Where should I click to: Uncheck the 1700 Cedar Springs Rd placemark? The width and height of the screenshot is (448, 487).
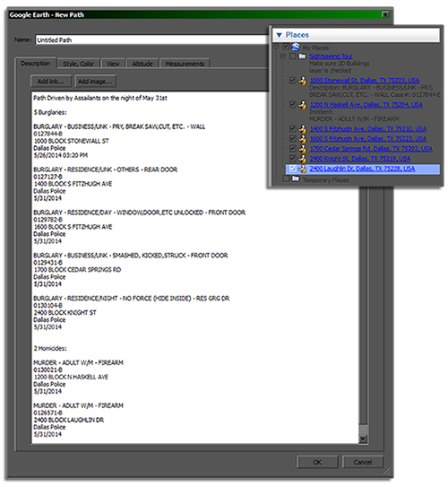tap(293, 148)
